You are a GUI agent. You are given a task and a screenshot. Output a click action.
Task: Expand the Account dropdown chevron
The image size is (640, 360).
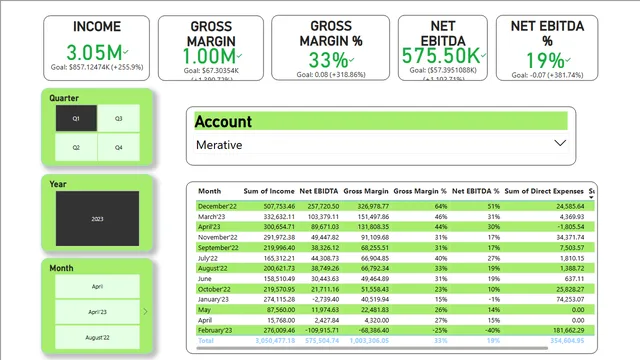pyautogui.click(x=560, y=143)
